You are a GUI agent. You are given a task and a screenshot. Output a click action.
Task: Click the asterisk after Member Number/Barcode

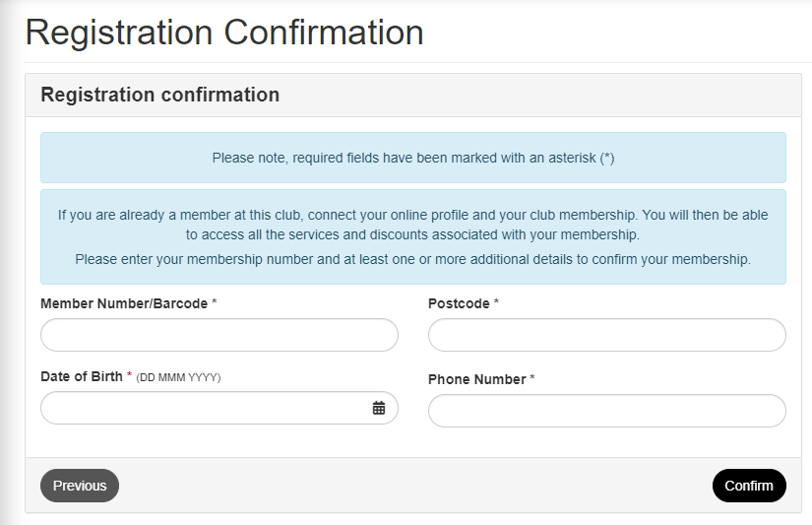pos(214,303)
